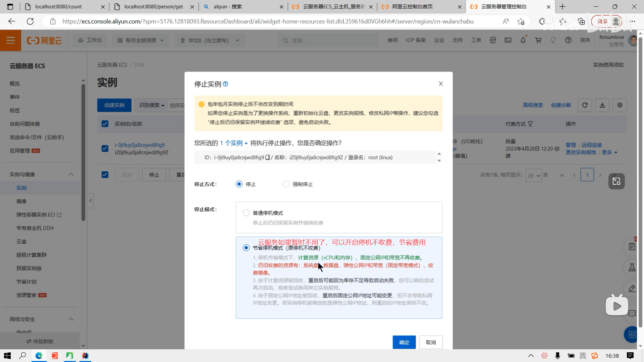The width and height of the screenshot is (644, 362).
Task: Open list column settings gear icon
Action: tap(620, 105)
